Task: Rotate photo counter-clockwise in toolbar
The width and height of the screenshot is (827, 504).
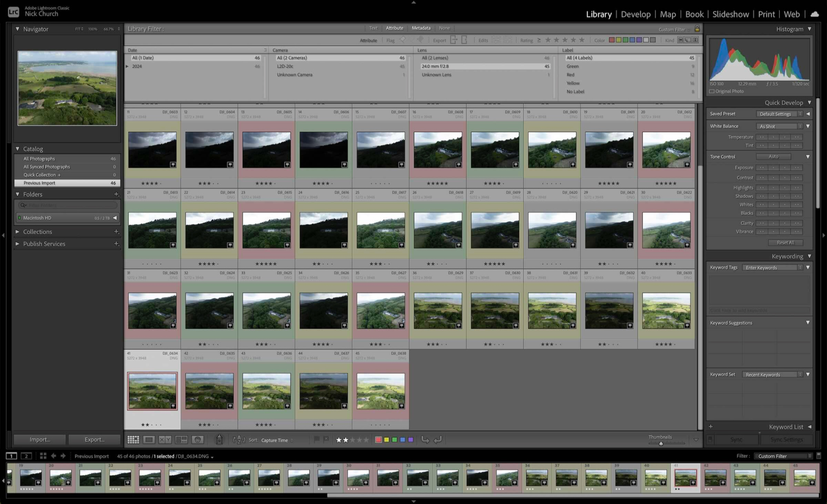Action: point(425,440)
